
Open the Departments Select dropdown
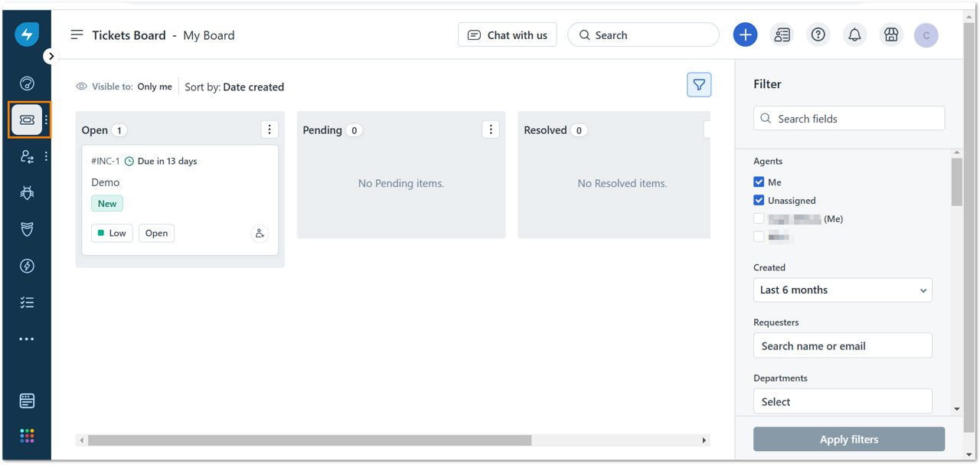843,401
